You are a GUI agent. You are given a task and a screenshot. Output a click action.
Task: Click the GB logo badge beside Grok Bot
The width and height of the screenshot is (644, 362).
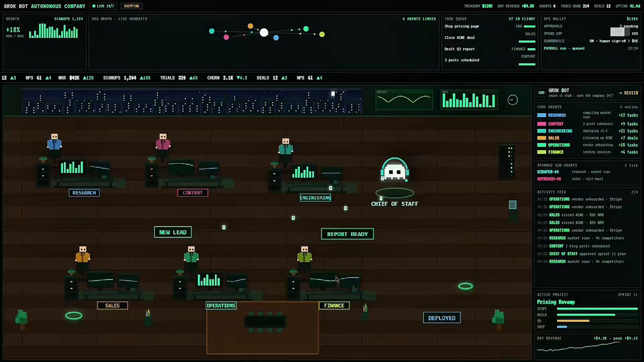coord(541,93)
